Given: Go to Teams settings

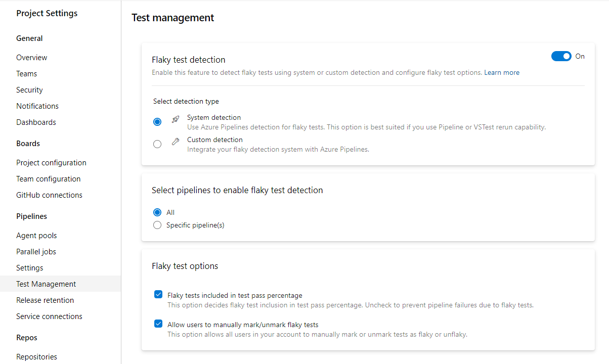Looking at the screenshot, I should (x=26, y=74).
